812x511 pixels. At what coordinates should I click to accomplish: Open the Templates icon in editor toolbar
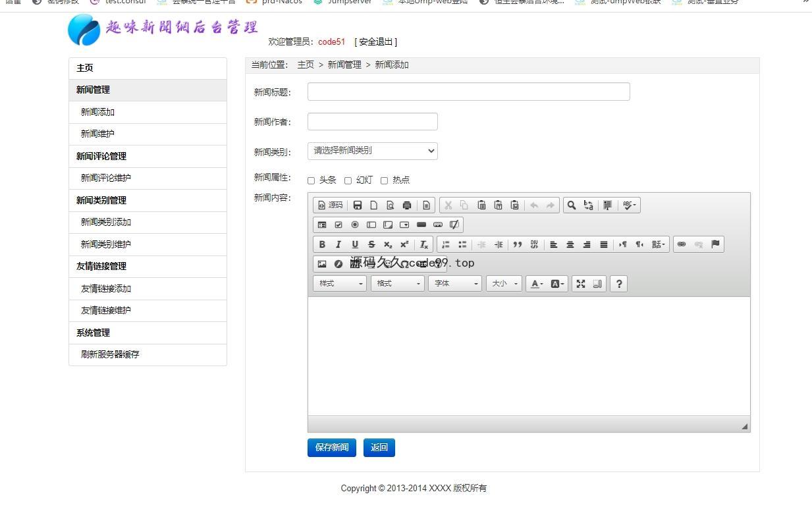point(426,205)
